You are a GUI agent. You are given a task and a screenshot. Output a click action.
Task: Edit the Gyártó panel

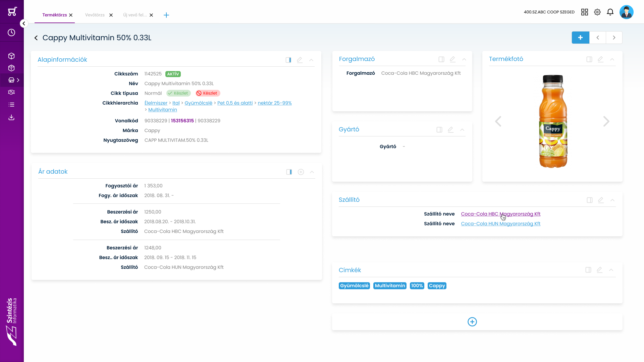(450, 130)
